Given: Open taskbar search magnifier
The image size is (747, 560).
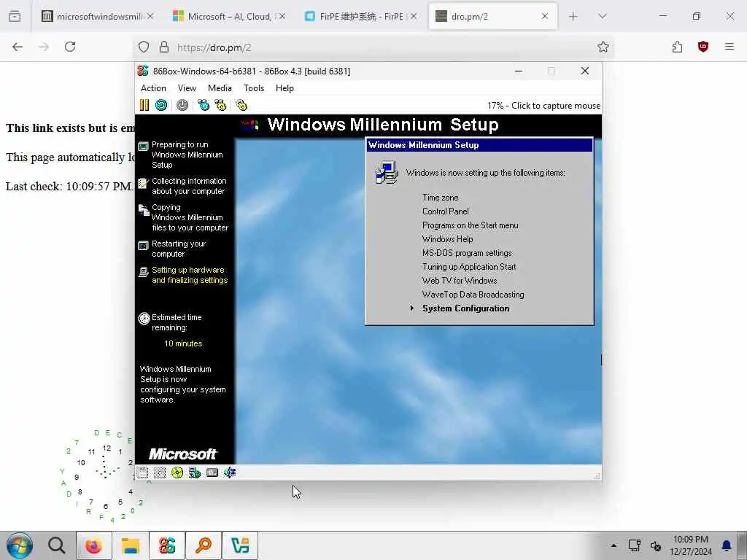Looking at the screenshot, I should tap(57, 545).
